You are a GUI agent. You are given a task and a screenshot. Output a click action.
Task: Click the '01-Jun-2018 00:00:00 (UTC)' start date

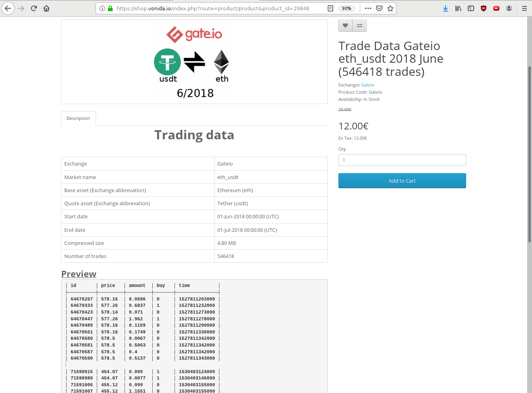(x=248, y=217)
